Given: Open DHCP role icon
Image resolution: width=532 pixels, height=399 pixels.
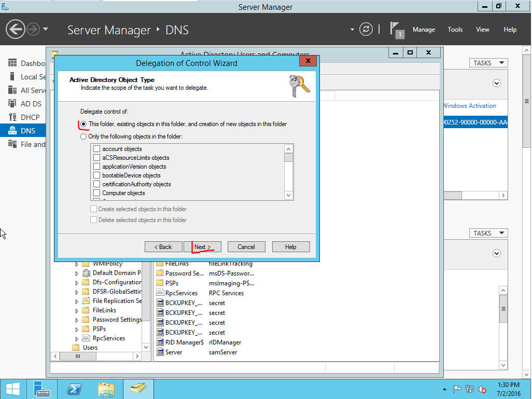Looking at the screenshot, I should [x=12, y=117].
